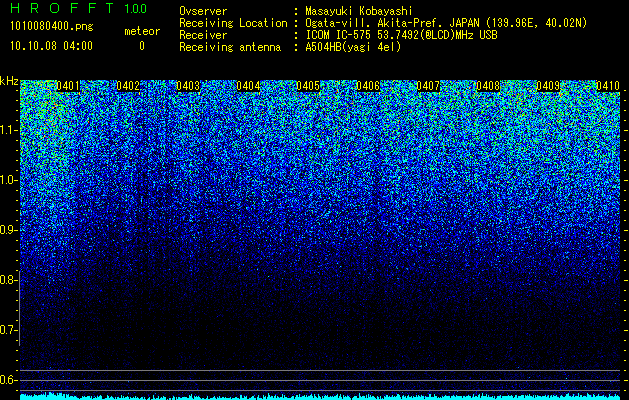Click the kHz axis unit label
Screen dimensions: 629x400
pyautogui.click(x=9, y=81)
